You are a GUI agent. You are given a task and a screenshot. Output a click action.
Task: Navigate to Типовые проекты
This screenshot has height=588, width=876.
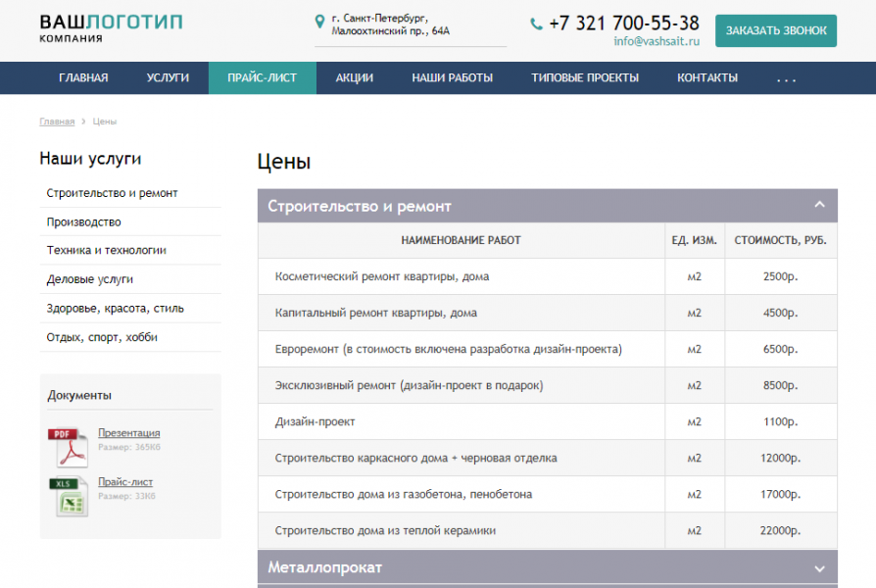click(x=584, y=78)
